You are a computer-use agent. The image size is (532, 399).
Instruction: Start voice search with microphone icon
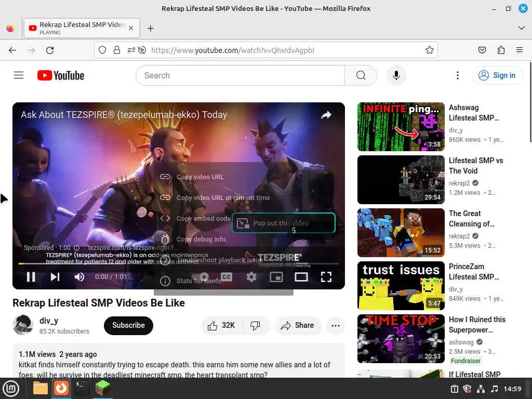396,75
